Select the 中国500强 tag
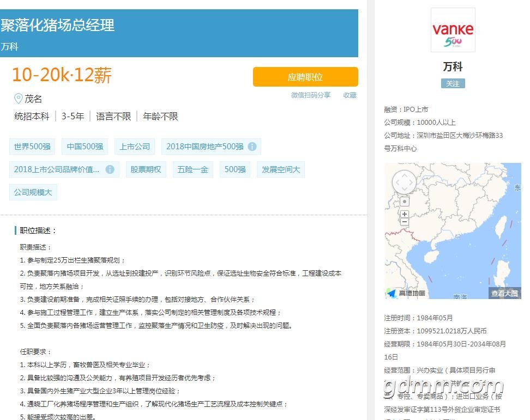530x420 pixels. [85, 147]
